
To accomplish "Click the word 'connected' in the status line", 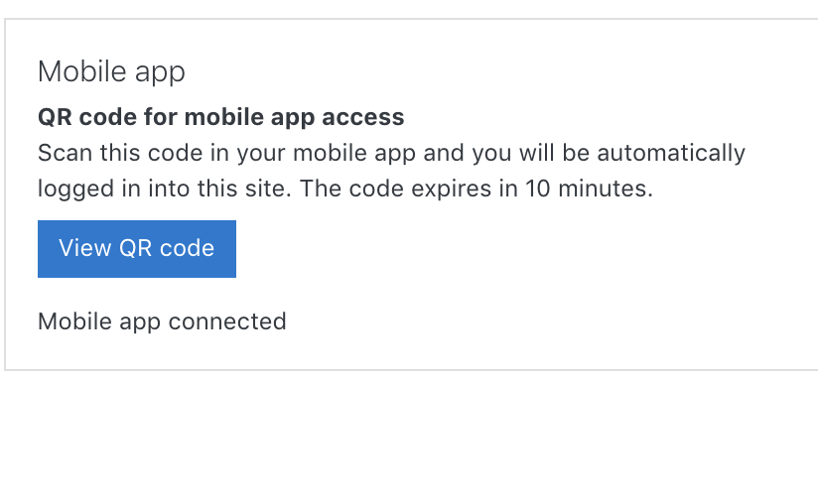I will pos(227,321).
